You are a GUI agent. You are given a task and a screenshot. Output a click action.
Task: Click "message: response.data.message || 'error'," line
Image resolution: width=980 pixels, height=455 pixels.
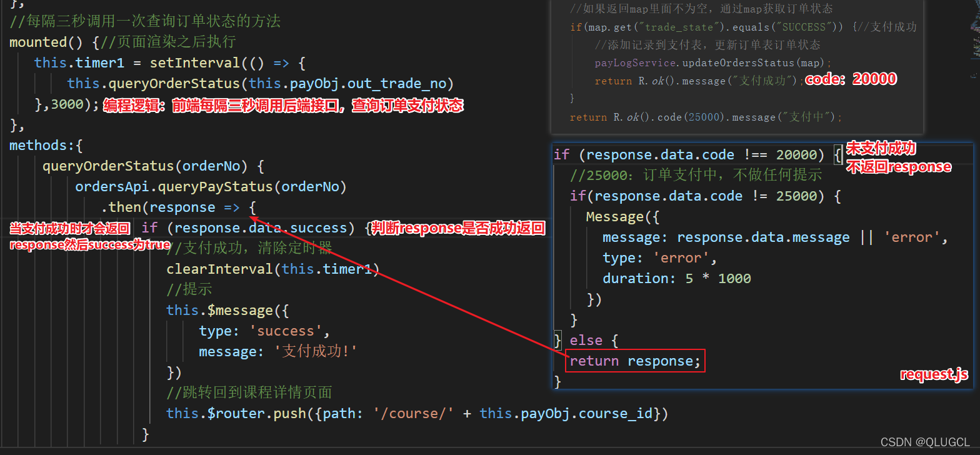point(776,237)
